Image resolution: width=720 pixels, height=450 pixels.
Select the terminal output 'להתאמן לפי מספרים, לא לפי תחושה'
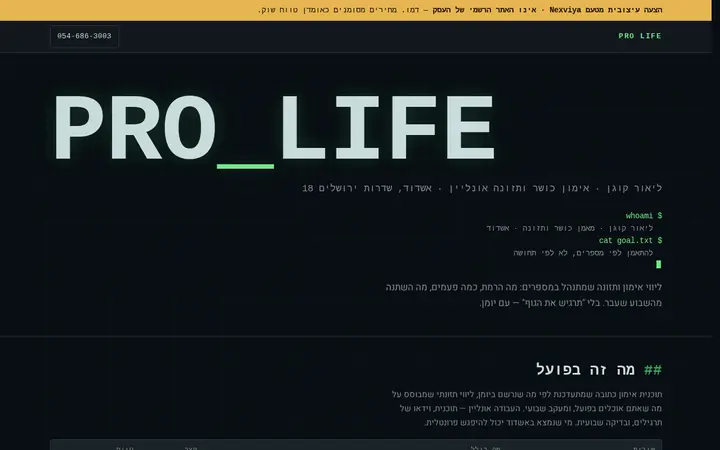[x=583, y=253]
